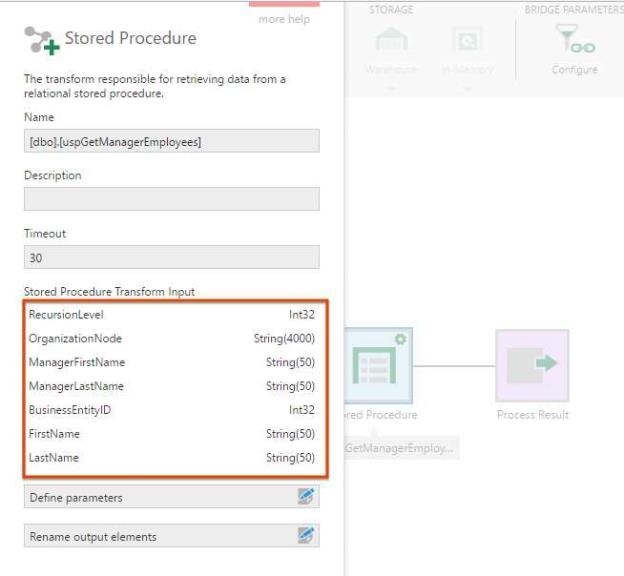624x576 pixels.
Task: Pick the BusinessEntityID row
Action: pyautogui.click(x=171, y=410)
